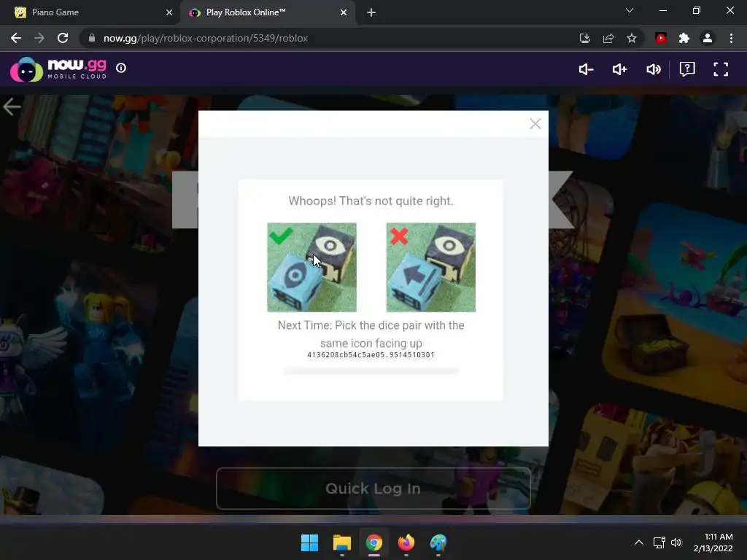Open the Chrome three-dot menu

pyautogui.click(x=731, y=38)
